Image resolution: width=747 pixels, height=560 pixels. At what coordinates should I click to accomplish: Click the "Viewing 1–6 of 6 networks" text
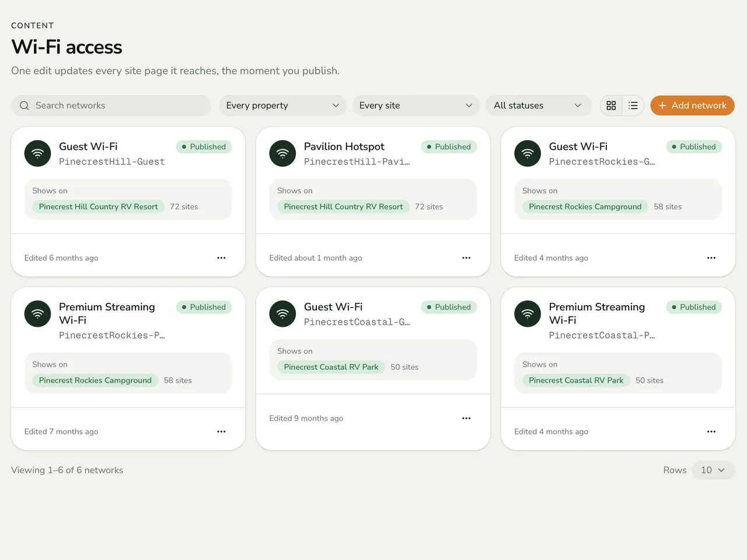click(67, 470)
